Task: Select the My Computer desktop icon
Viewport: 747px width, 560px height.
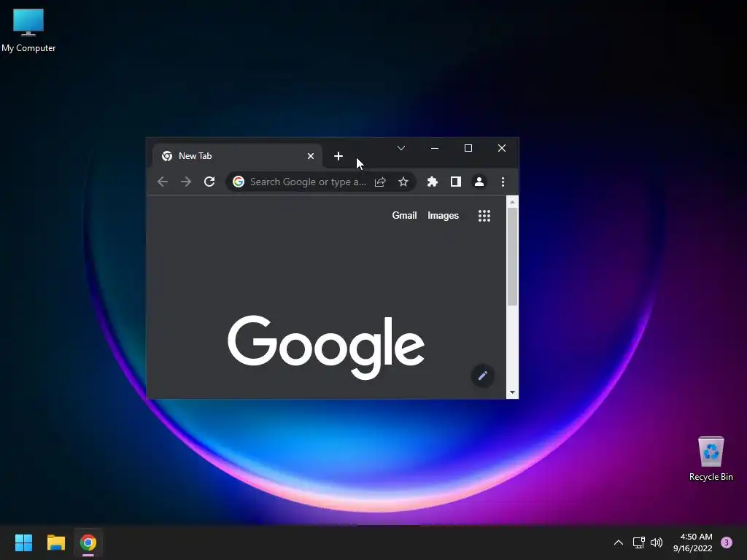Action: tap(28, 30)
